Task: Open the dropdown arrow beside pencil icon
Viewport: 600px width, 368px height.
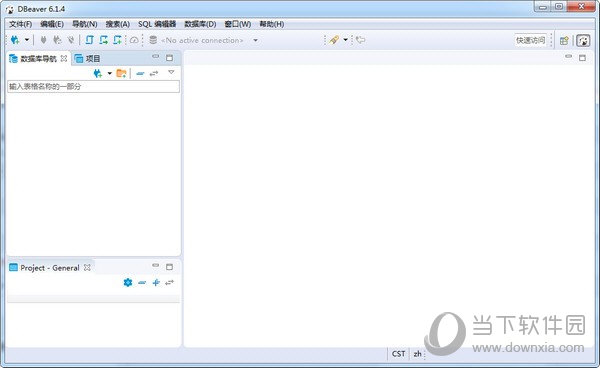Action: [x=345, y=40]
